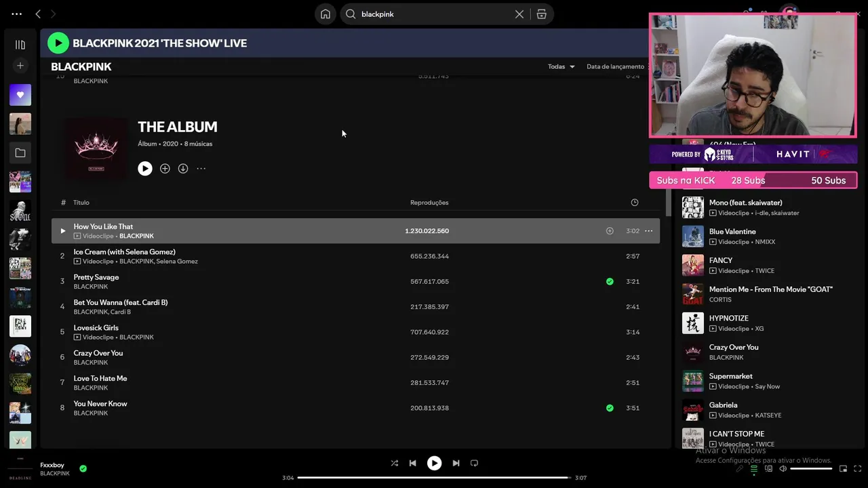Open Fxxxboy now playing title
This screenshot has width=868, height=488.
[52, 466]
